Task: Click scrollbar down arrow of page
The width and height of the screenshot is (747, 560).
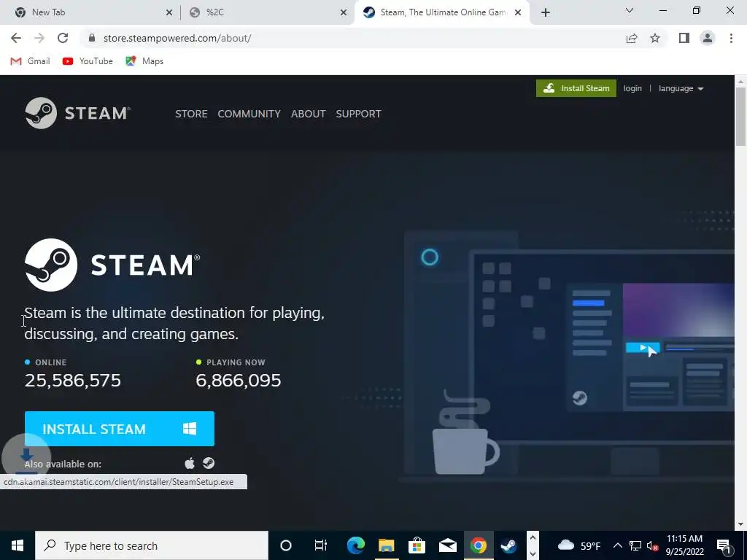Action: coord(740,524)
